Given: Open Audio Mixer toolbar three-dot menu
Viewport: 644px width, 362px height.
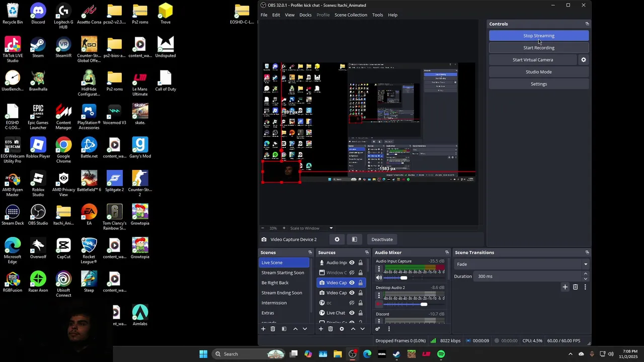Looking at the screenshot, I should pyautogui.click(x=389, y=329).
